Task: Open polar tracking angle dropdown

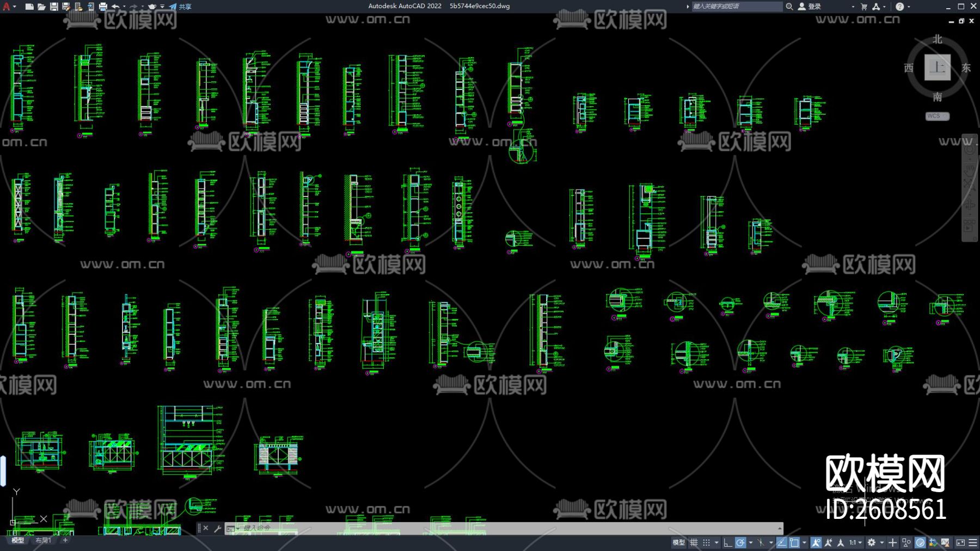Action: point(751,543)
